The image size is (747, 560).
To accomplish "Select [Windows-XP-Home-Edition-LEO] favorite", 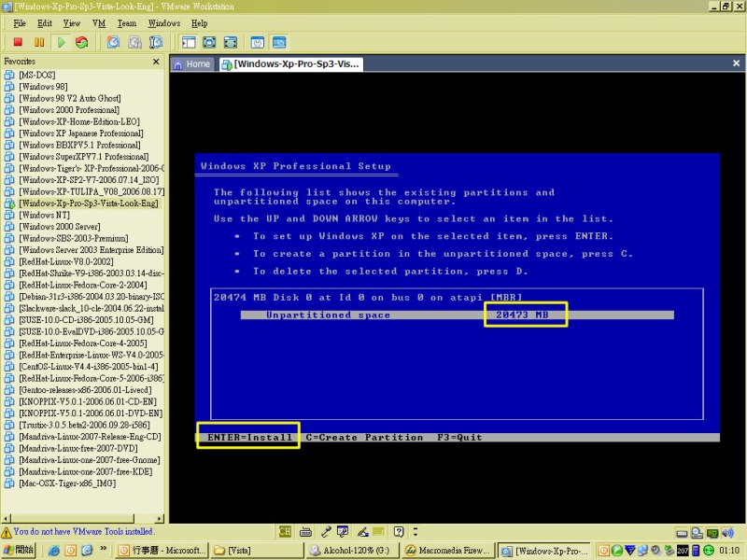I will (x=79, y=121).
